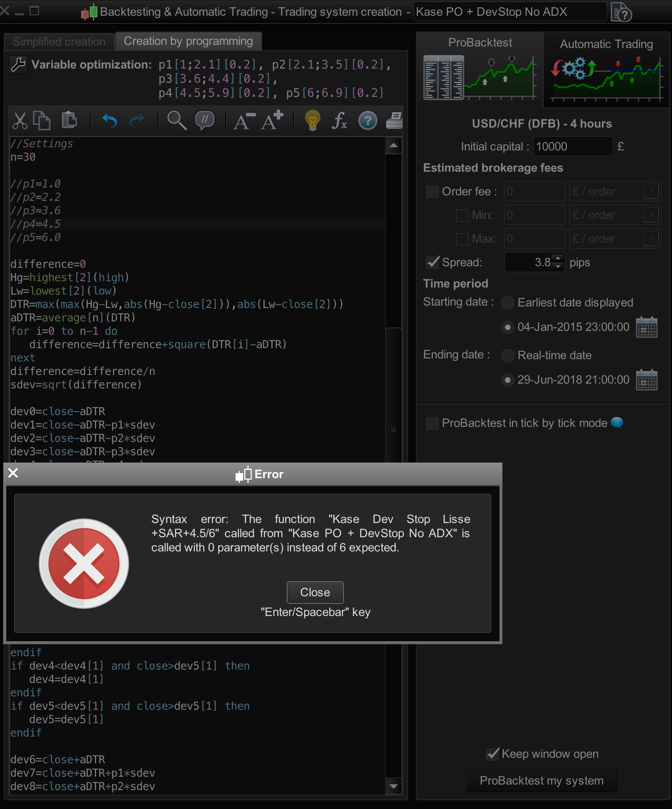Screen dimensions: 672x809
Task: Decrease the spread value with down arrow
Action: point(558,267)
